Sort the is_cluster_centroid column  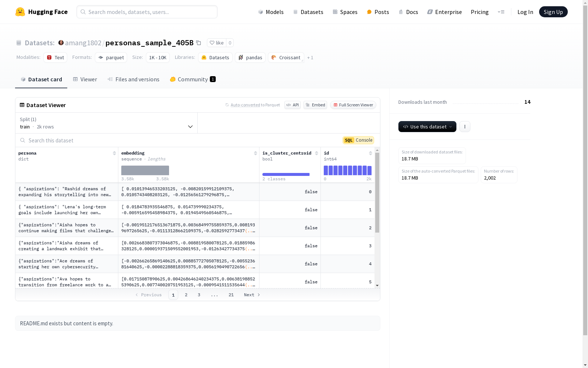tap(316, 153)
